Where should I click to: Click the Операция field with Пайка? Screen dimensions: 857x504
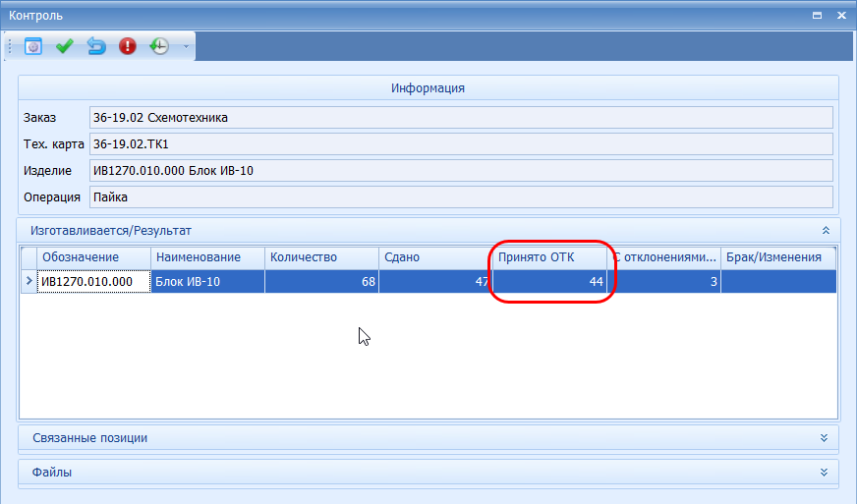coord(460,196)
